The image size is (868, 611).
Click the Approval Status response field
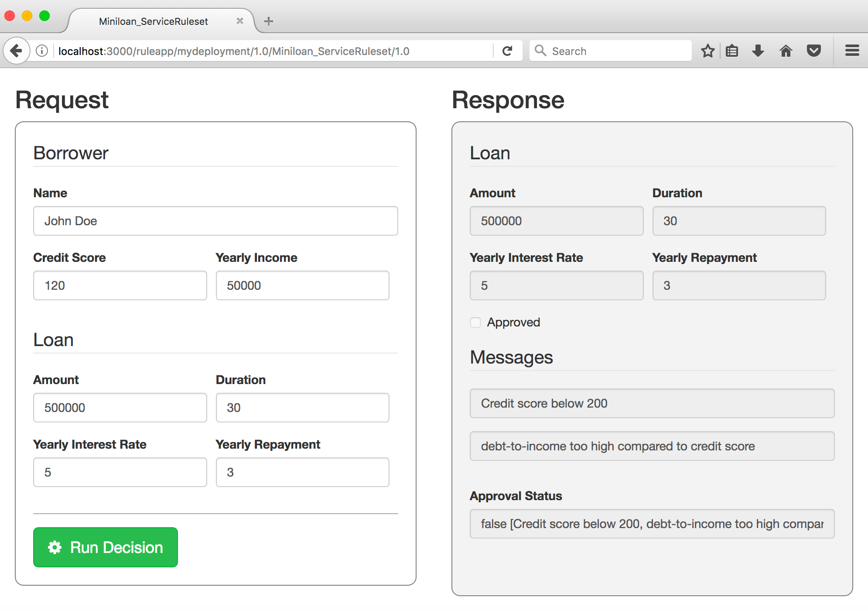[652, 524]
